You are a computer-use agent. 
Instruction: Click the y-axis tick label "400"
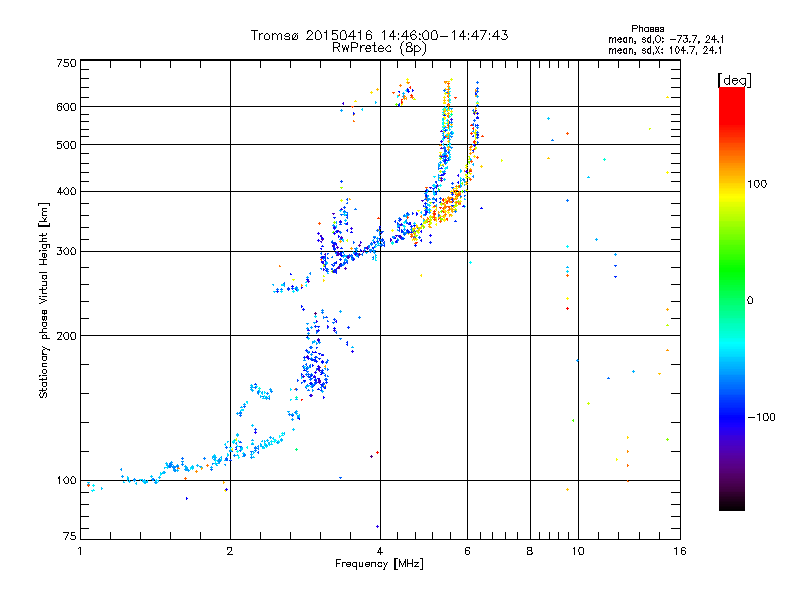coord(66,191)
